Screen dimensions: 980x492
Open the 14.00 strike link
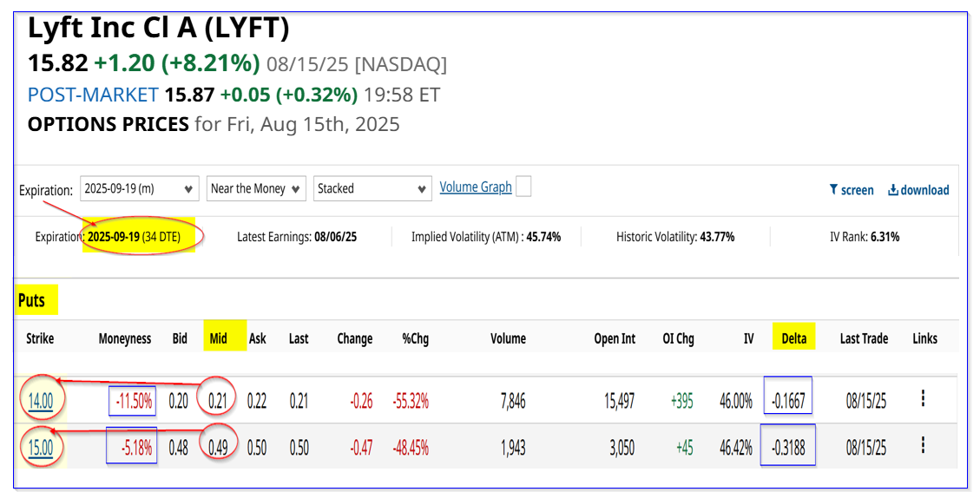coord(41,401)
